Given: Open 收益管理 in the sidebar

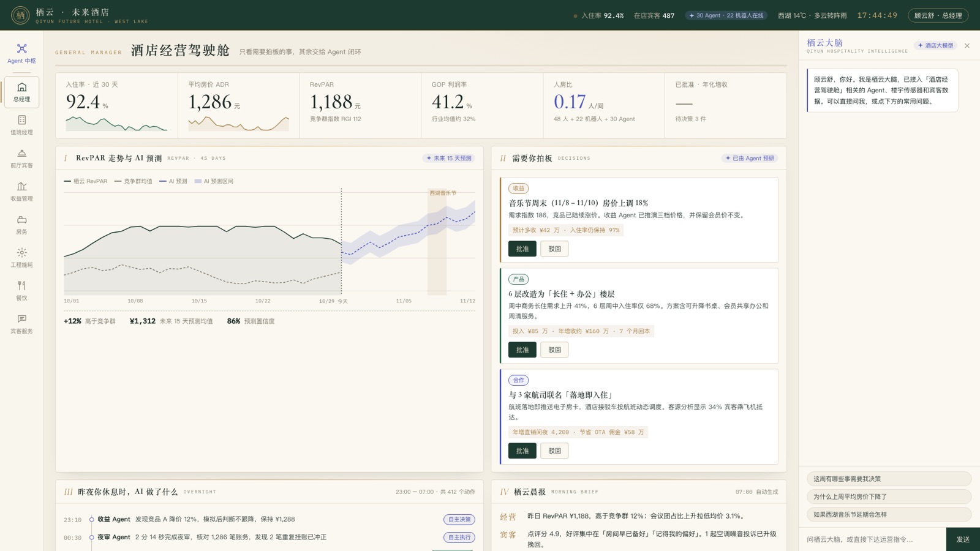Looking at the screenshot, I should (x=21, y=191).
